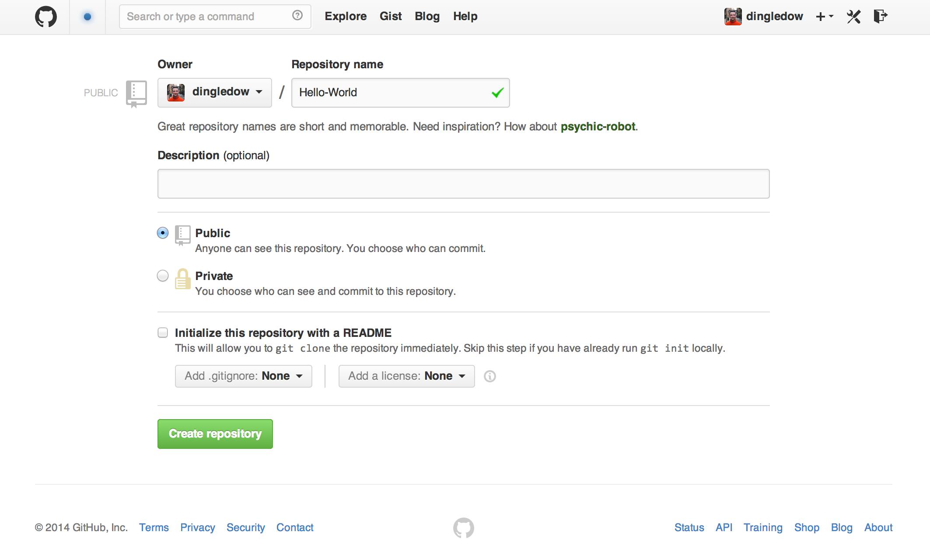Open the Shop footer link
Image resolution: width=930 pixels, height=560 pixels.
(807, 528)
